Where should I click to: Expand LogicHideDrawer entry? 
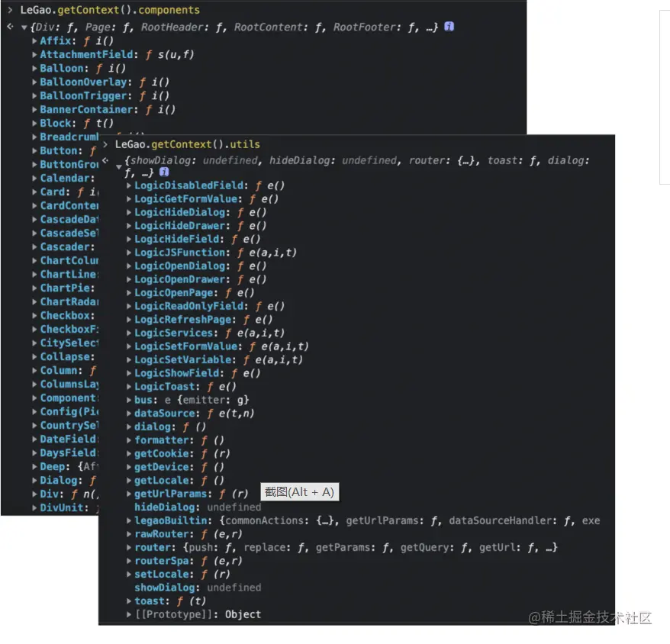click(x=129, y=226)
